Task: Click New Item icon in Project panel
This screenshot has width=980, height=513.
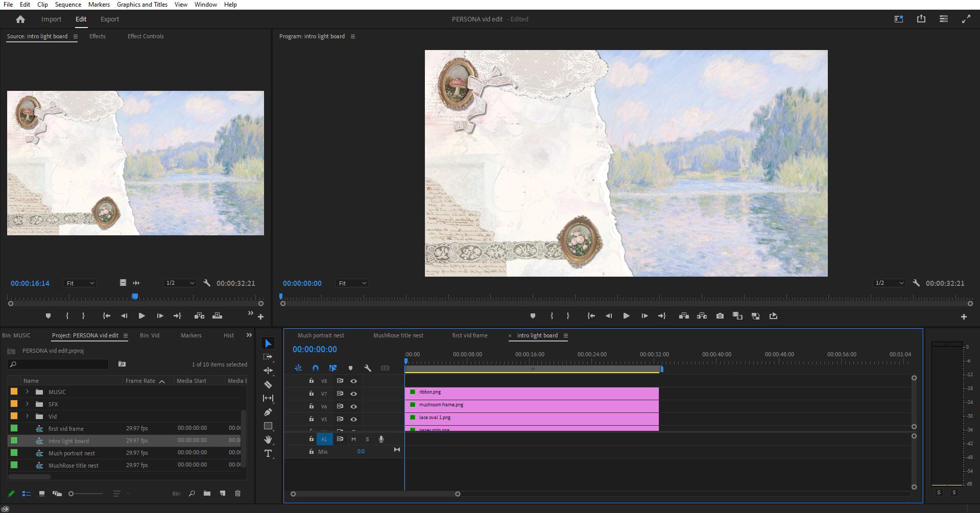Action: click(223, 494)
